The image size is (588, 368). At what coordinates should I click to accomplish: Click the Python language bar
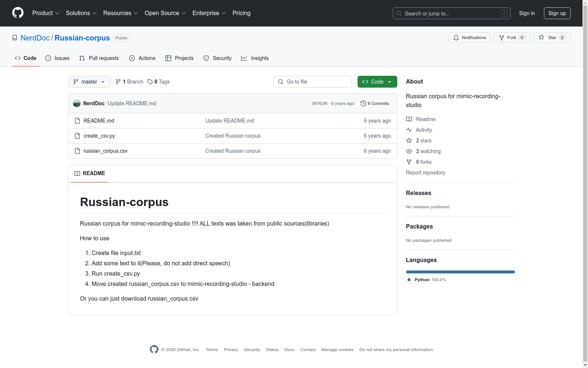click(460, 272)
